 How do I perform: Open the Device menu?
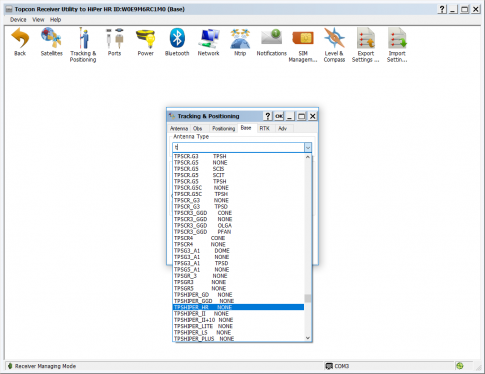[18, 20]
